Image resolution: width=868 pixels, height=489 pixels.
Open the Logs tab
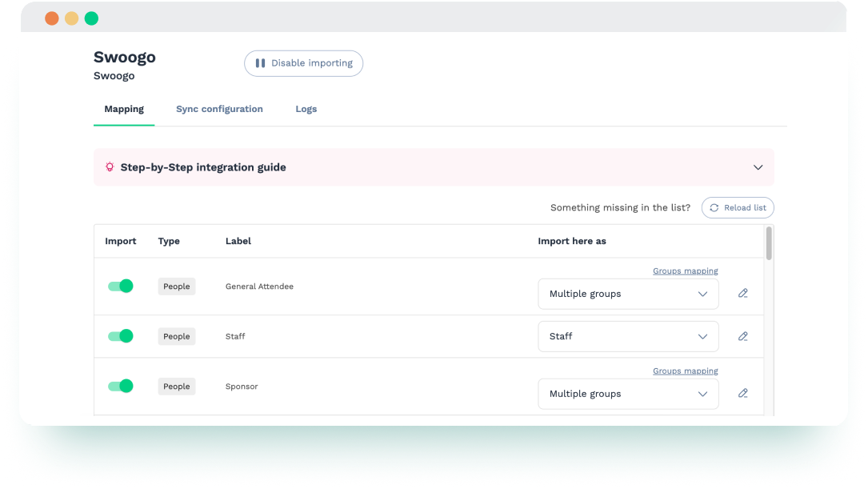306,109
